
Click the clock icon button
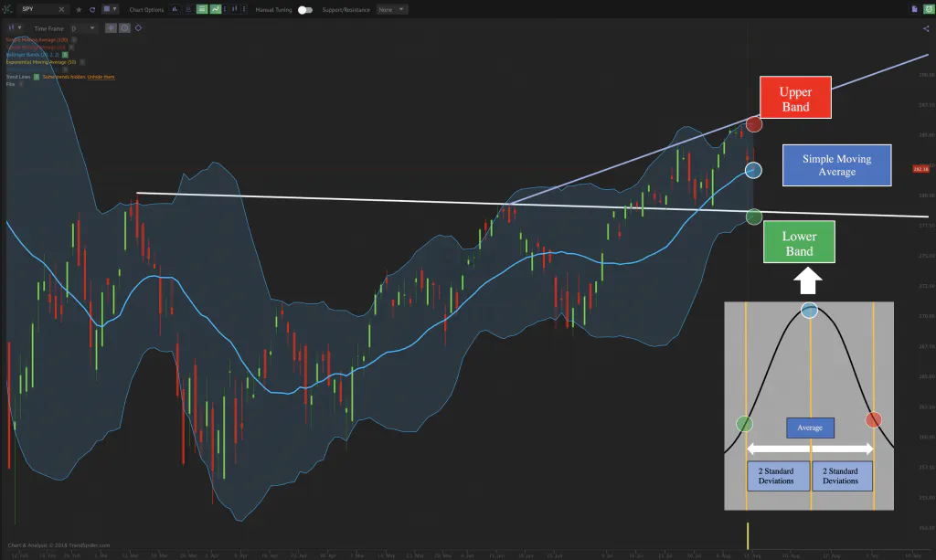(124, 28)
